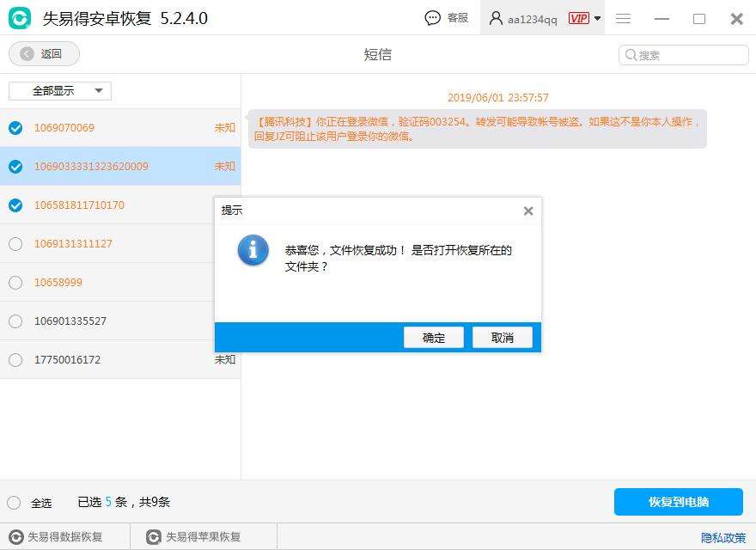Click the green app logo icon

[x=20, y=18]
